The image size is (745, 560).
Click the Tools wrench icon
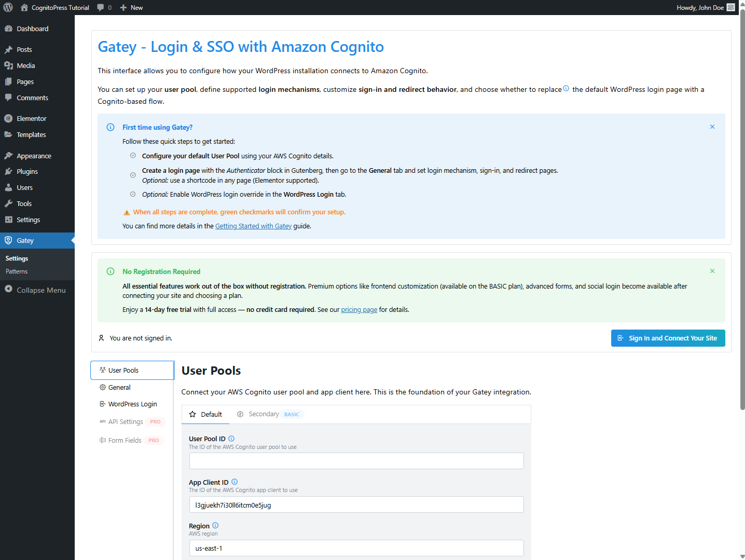(8, 203)
